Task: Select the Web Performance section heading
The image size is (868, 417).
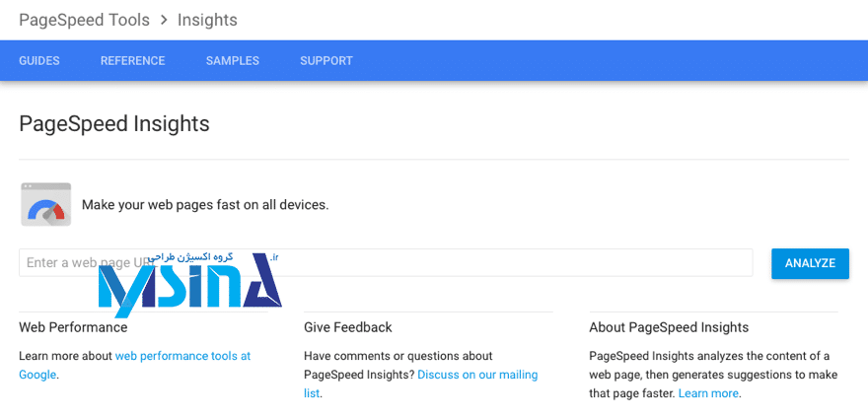Action: [73, 327]
